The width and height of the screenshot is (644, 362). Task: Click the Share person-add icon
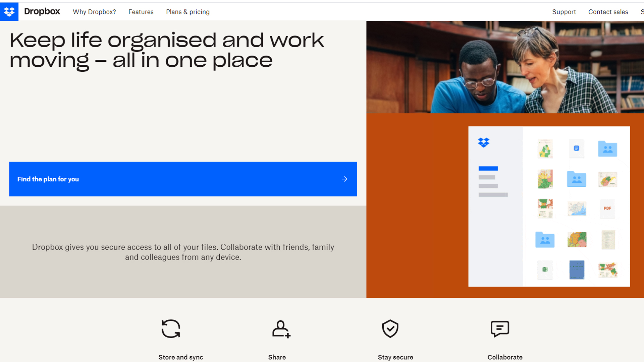(x=281, y=329)
